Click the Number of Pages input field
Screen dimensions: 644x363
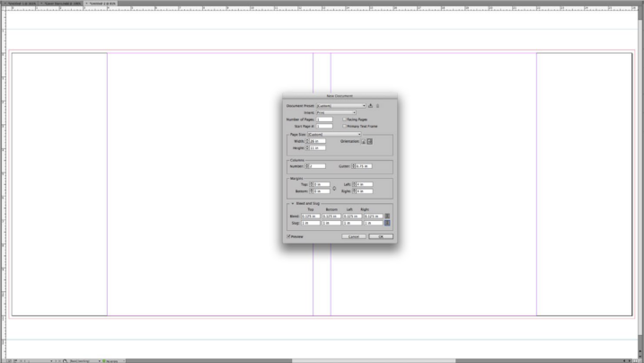coord(324,120)
